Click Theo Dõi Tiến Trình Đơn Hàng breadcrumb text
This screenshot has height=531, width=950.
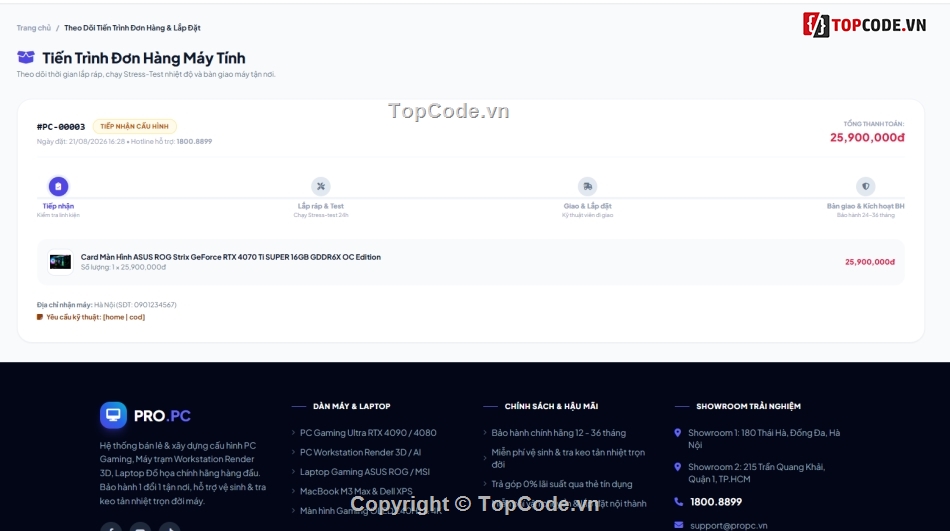click(132, 28)
